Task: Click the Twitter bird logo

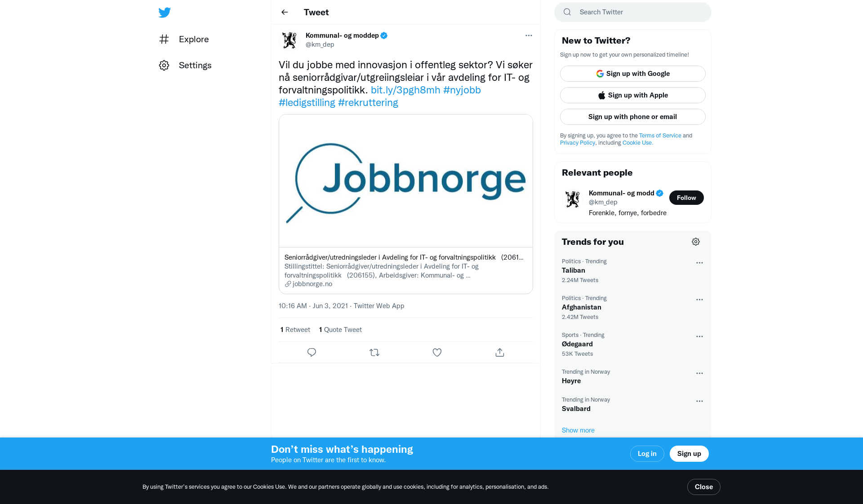Action: tap(165, 13)
